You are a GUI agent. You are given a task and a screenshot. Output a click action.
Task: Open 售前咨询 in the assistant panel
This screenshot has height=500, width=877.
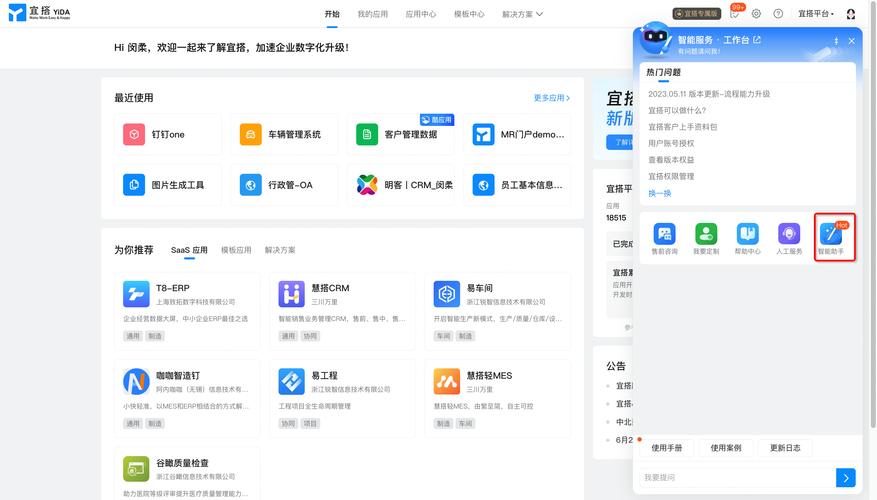pyautogui.click(x=664, y=239)
